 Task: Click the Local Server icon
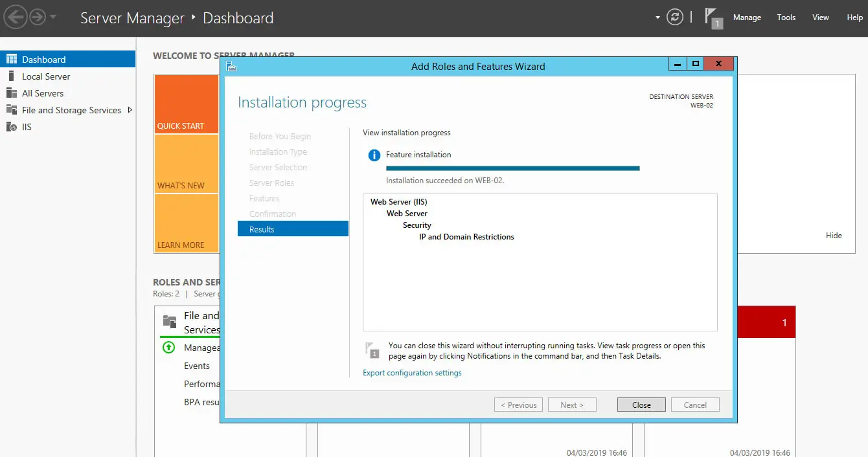coord(11,76)
